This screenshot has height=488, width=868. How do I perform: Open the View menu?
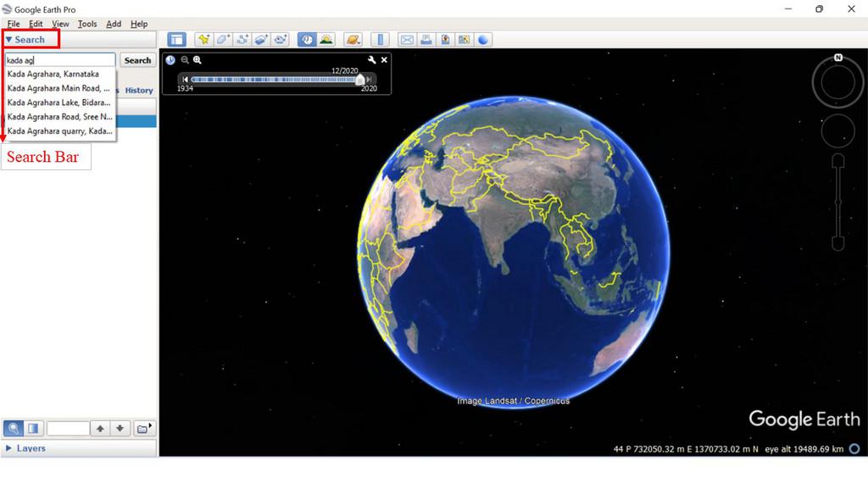pyautogui.click(x=61, y=24)
